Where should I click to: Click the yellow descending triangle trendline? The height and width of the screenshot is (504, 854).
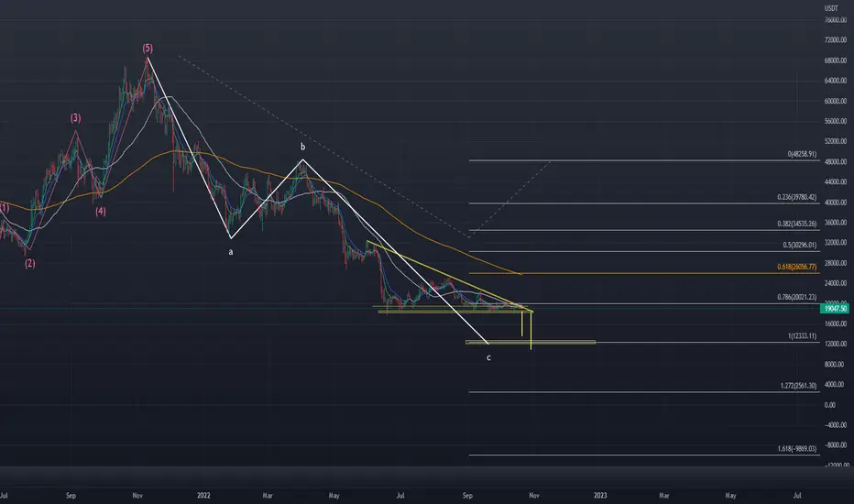pyautogui.click(x=449, y=276)
